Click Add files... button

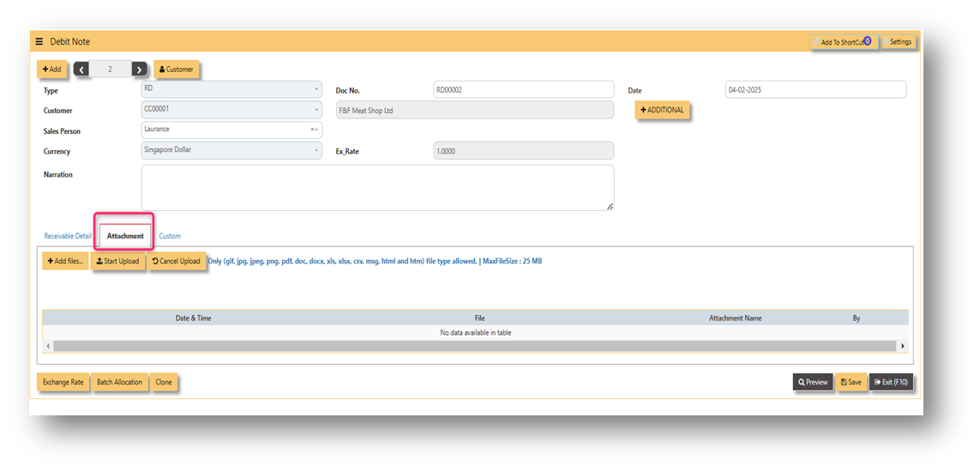pos(66,262)
